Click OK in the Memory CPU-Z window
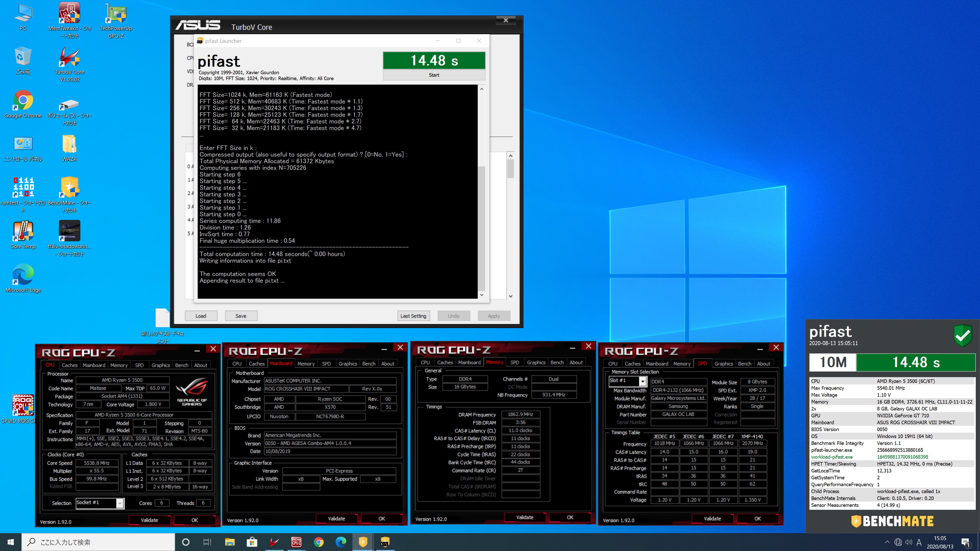Image resolution: width=980 pixels, height=551 pixels. tap(570, 517)
